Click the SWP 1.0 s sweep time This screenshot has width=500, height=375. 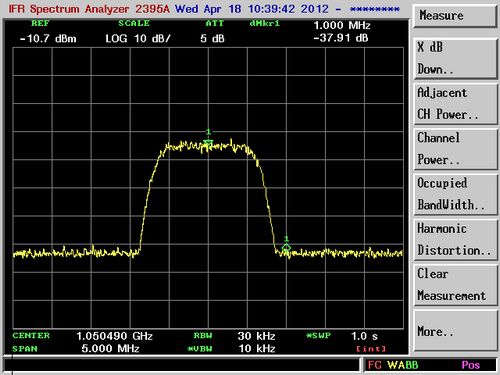364,336
